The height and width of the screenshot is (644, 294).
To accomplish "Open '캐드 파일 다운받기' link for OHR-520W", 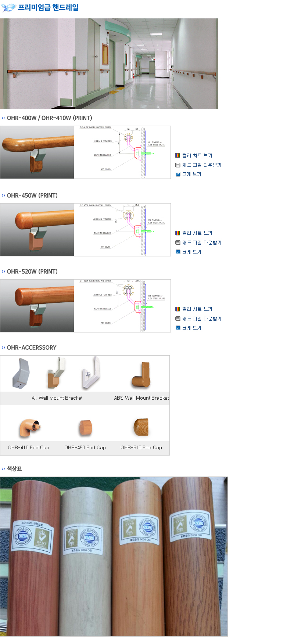I will tap(202, 319).
